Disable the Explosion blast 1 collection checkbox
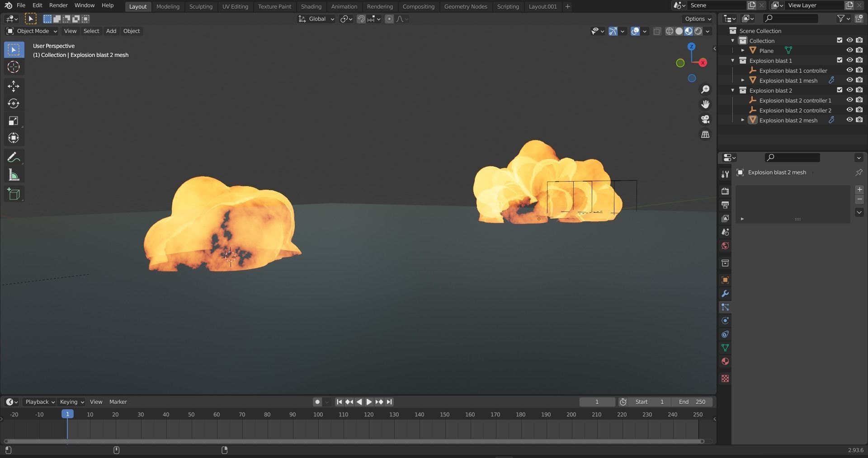Viewport: 868px width, 458px height. point(840,60)
